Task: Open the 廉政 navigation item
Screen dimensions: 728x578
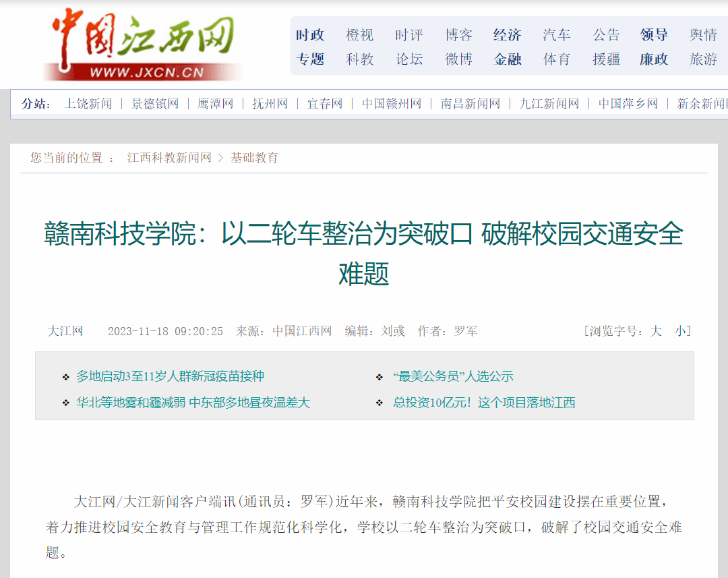Action: [x=653, y=59]
